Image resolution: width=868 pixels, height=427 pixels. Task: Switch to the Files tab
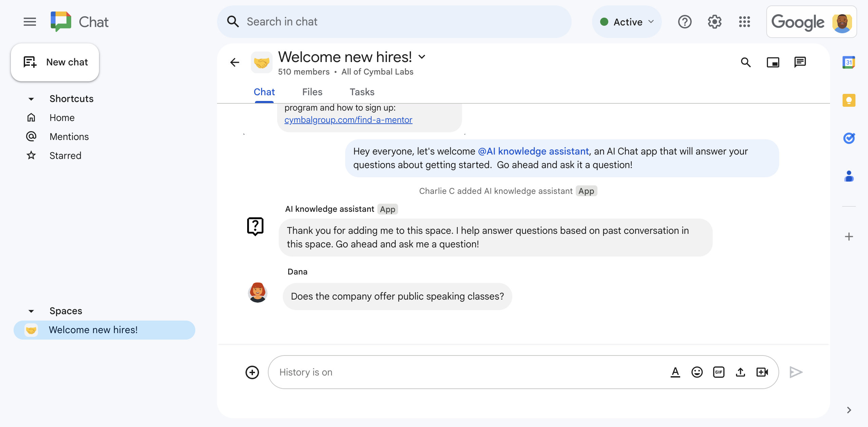pos(312,92)
